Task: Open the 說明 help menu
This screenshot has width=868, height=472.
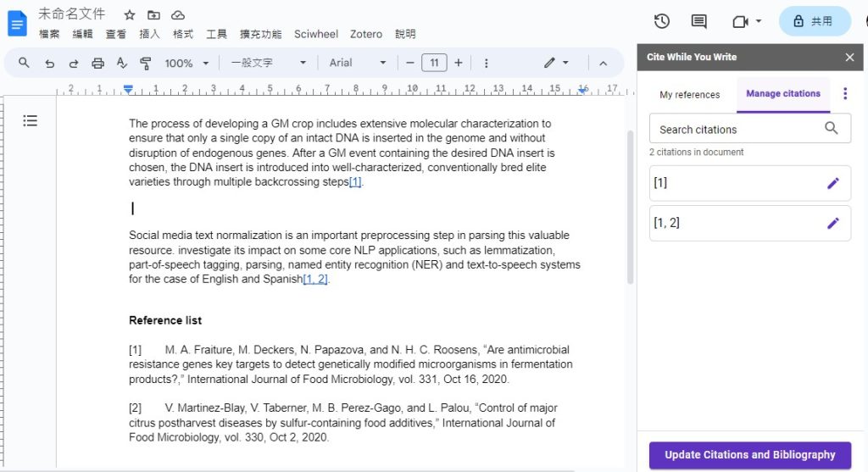Action: pyautogui.click(x=405, y=34)
